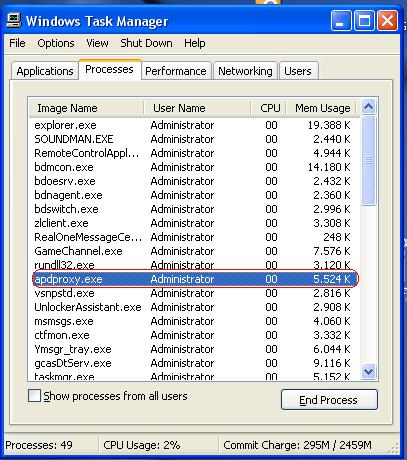The image size is (407, 460).
Task: Select the gcasDtServ.exe process row
Action: [194, 363]
